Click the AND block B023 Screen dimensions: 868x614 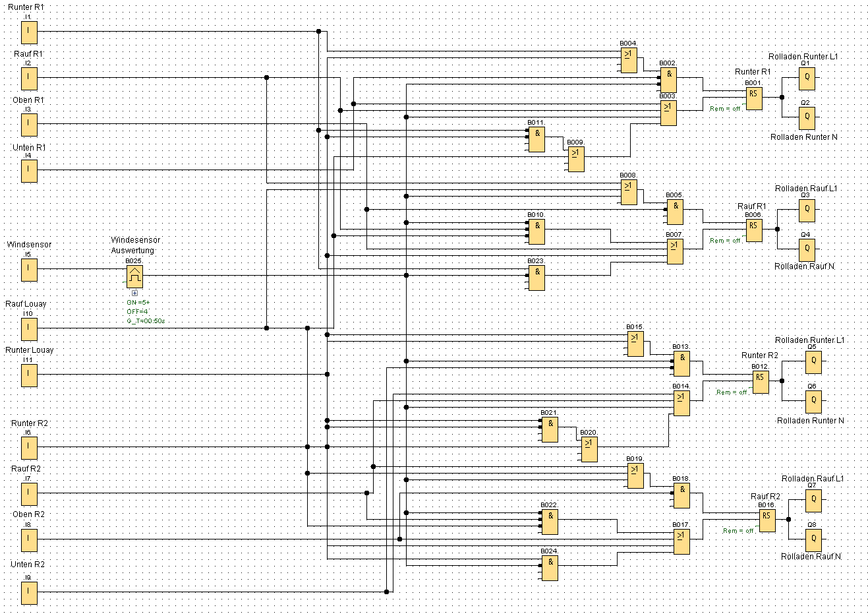pyautogui.click(x=536, y=277)
